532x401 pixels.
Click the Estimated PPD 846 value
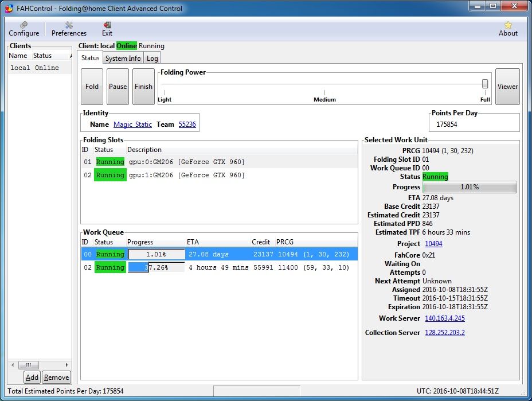[427, 223]
